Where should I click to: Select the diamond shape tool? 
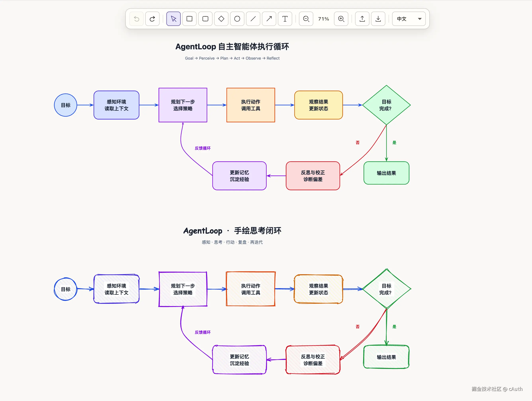coord(221,19)
